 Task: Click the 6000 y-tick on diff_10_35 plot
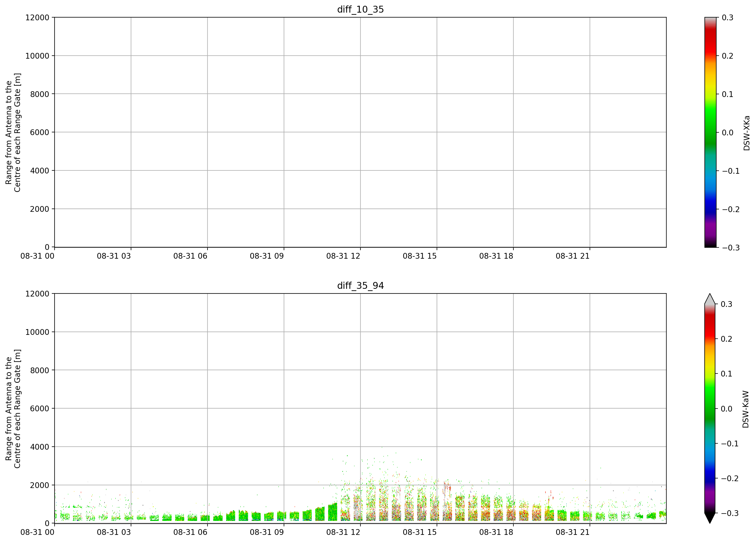coord(40,132)
